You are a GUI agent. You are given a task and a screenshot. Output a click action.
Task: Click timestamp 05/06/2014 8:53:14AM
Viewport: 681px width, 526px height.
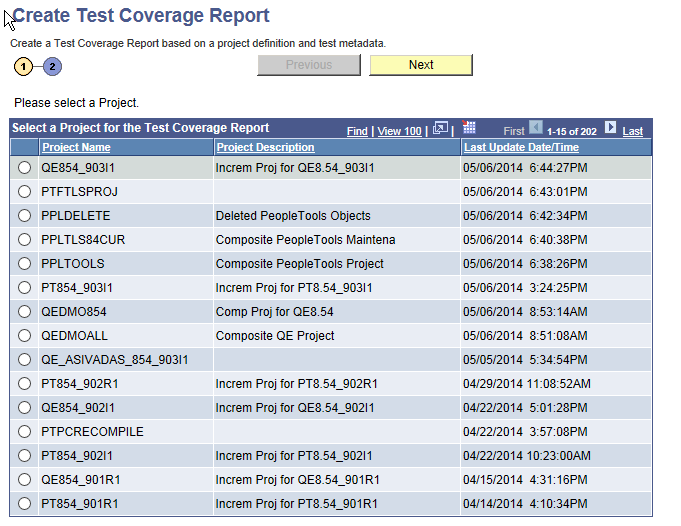point(525,312)
